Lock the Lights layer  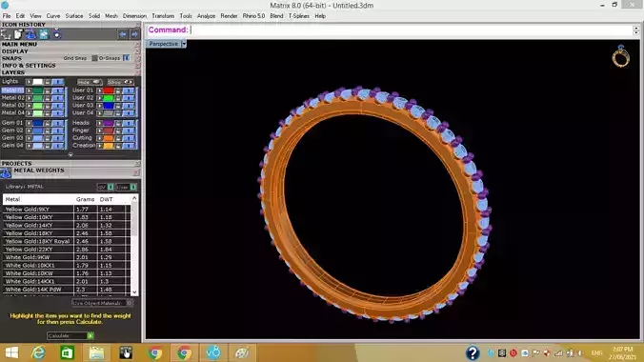[48, 82]
